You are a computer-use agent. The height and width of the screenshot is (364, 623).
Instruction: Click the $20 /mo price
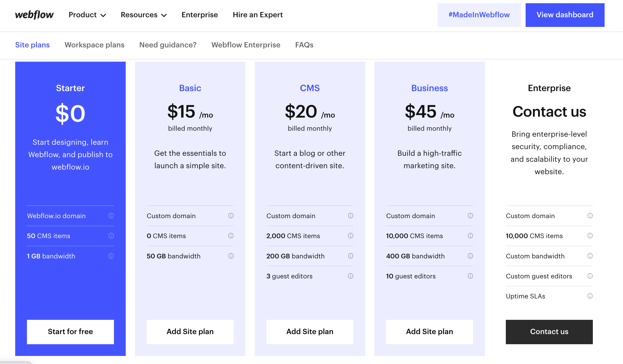tap(310, 112)
